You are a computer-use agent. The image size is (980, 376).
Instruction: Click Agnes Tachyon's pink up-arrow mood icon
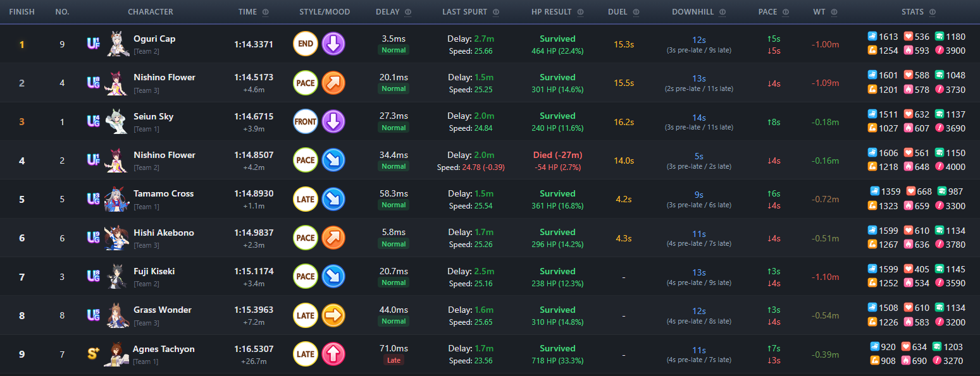click(x=333, y=354)
